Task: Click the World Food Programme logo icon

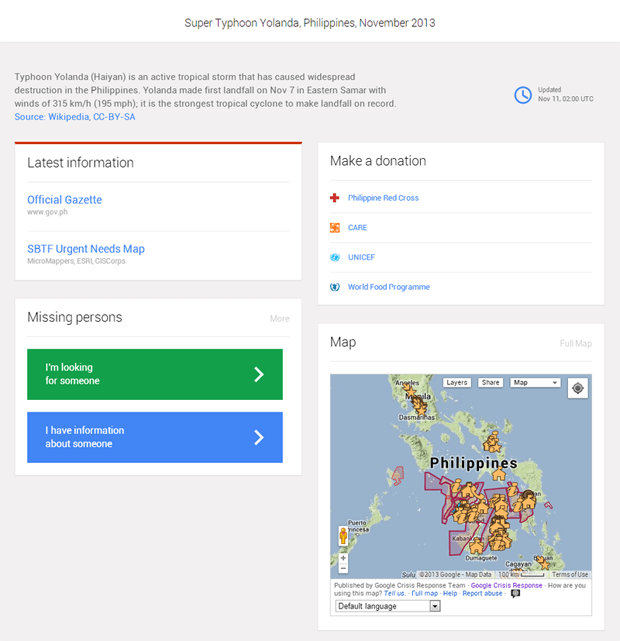Action: pos(335,287)
